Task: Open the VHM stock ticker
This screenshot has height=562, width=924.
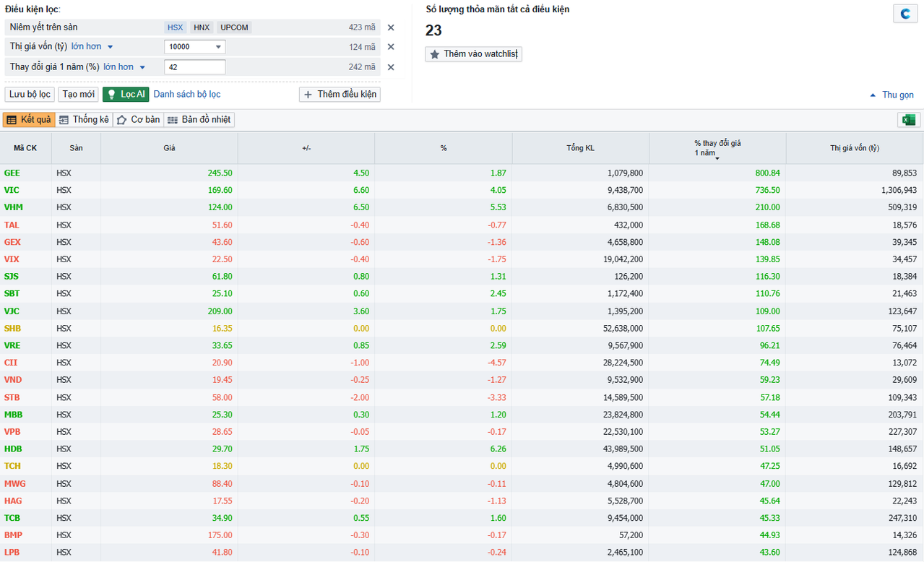Action: (x=13, y=207)
